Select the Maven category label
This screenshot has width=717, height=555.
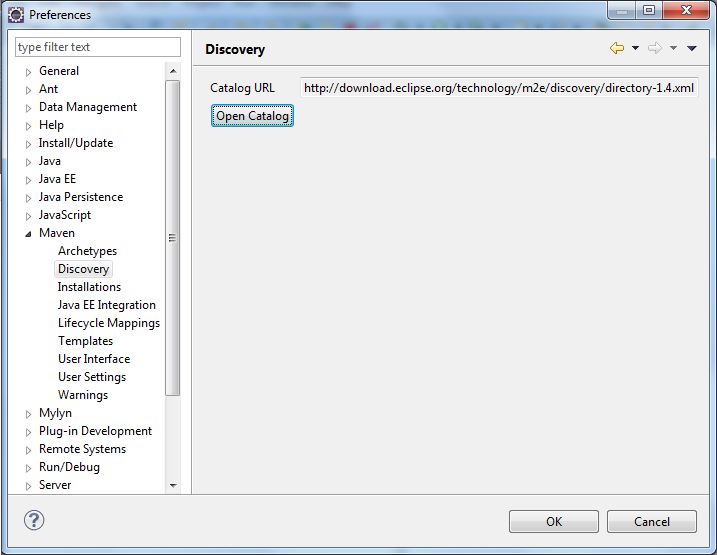(x=57, y=233)
